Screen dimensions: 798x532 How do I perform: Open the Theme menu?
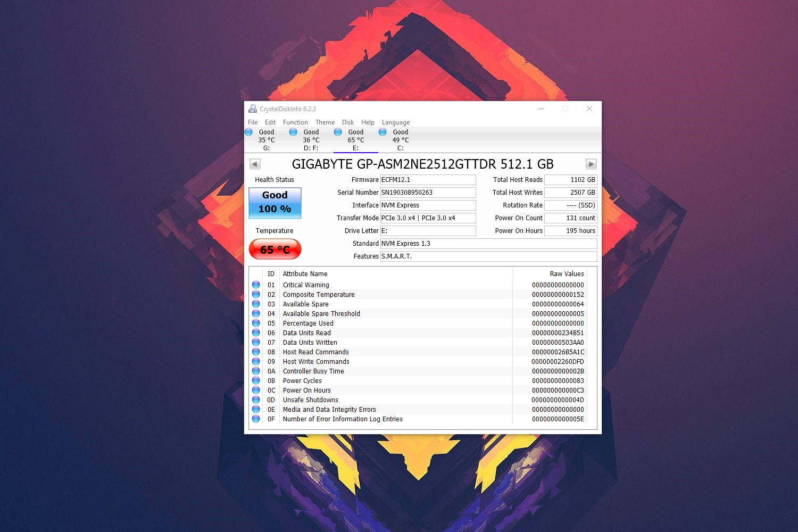point(325,122)
